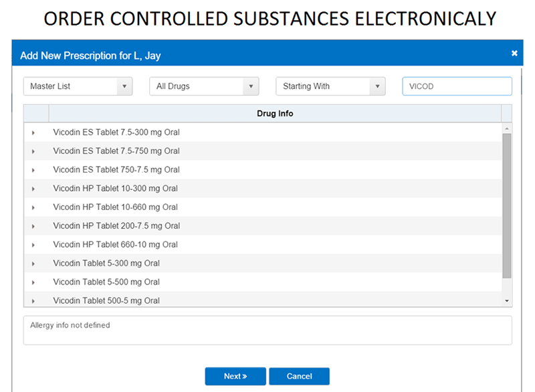Click the Drug Info column header
This screenshot has width=535, height=392.
pyautogui.click(x=275, y=113)
